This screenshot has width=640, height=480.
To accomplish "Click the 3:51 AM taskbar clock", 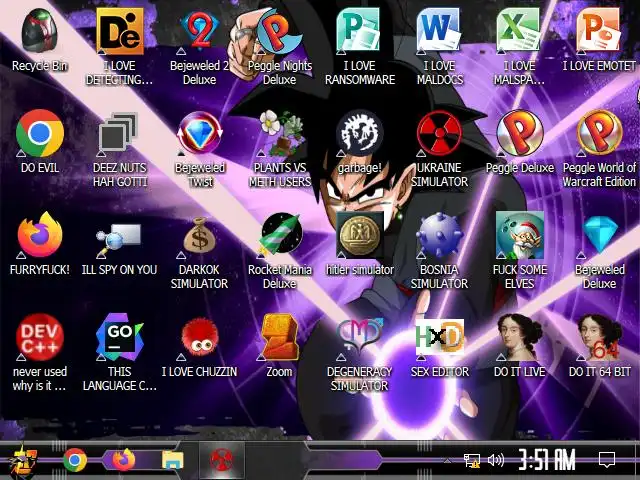I will [x=547, y=460].
